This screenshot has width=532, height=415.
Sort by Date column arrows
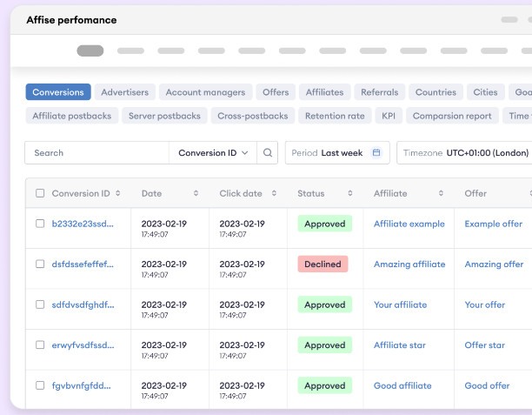click(196, 193)
